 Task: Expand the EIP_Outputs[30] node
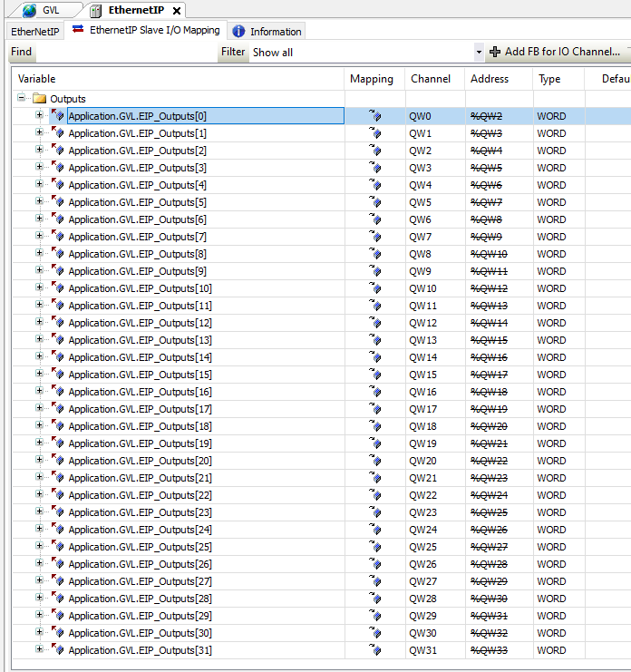(x=39, y=632)
